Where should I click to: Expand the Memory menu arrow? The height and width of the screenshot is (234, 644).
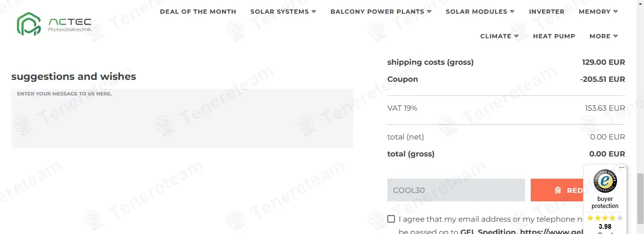tap(615, 11)
